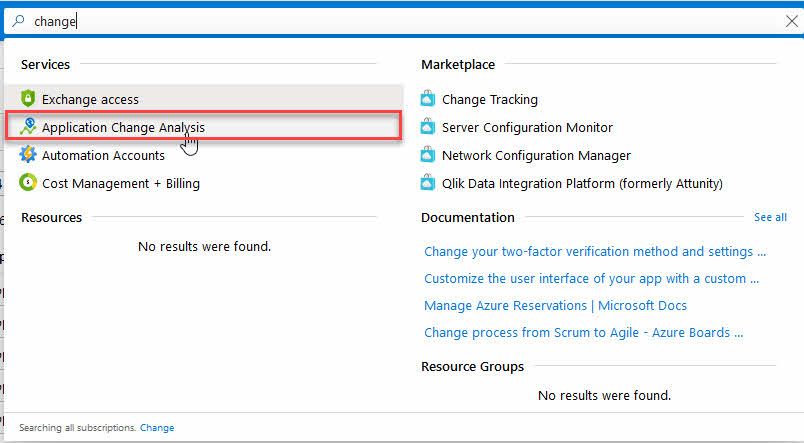Open Manage Azure Reservations docs link
Screen dimensions: 804x443
point(555,305)
